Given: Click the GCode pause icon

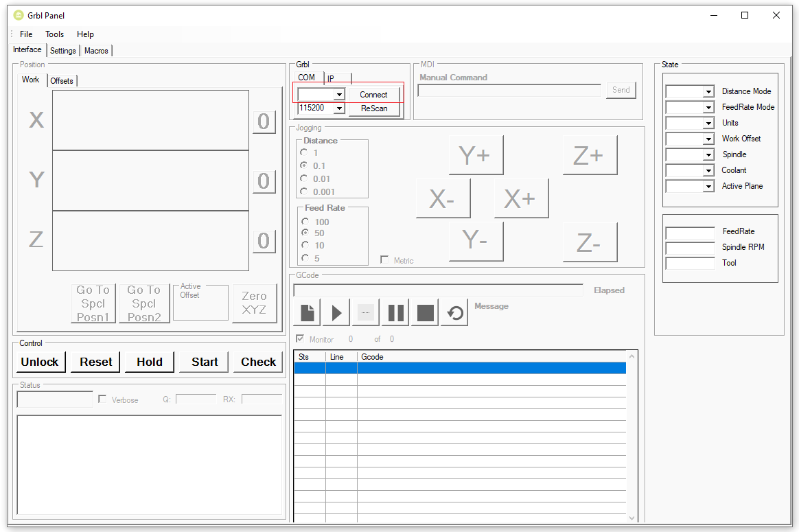Looking at the screenshot, I should coord(395,312).
